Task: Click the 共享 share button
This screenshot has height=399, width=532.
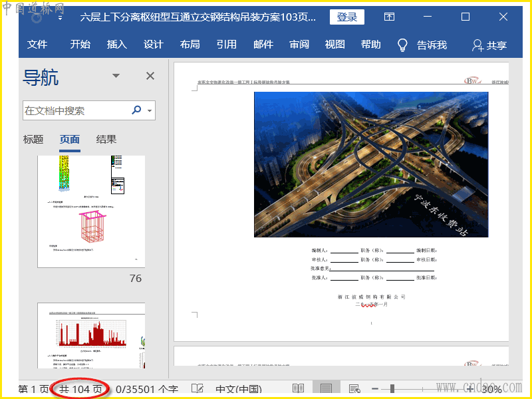Action: coord(489,45)
